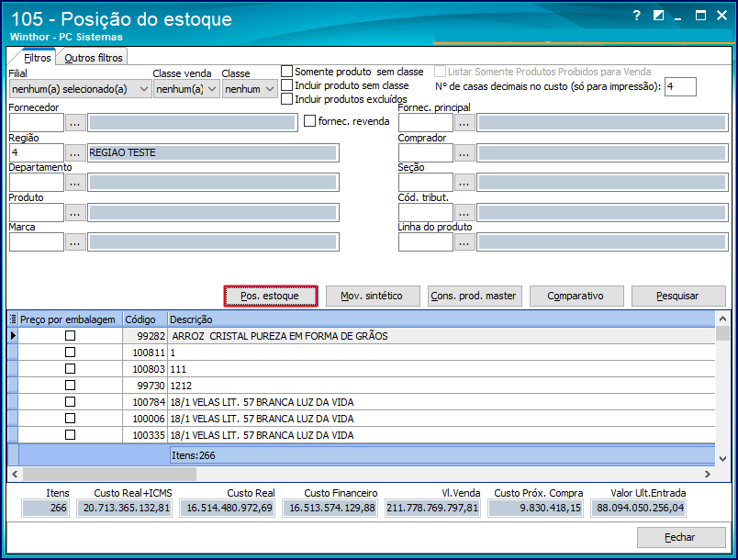Viewport: 738px width, 560px height.
Task: Sort by the Código column header
Action: (145, 319)
